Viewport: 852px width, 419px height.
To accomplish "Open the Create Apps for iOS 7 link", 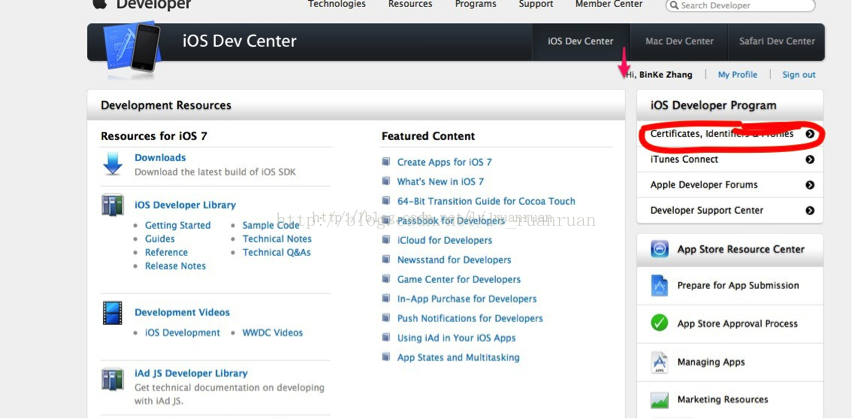I will (x=444, y=162).
